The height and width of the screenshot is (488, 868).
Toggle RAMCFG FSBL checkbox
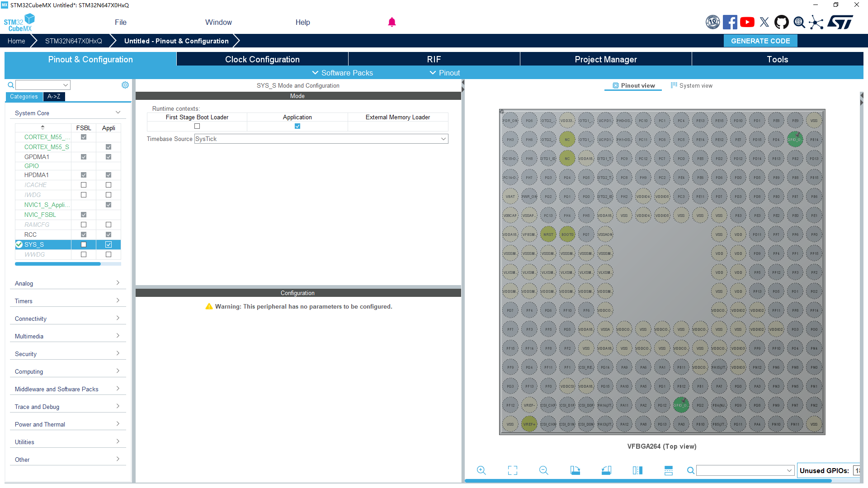pos(84,225)
